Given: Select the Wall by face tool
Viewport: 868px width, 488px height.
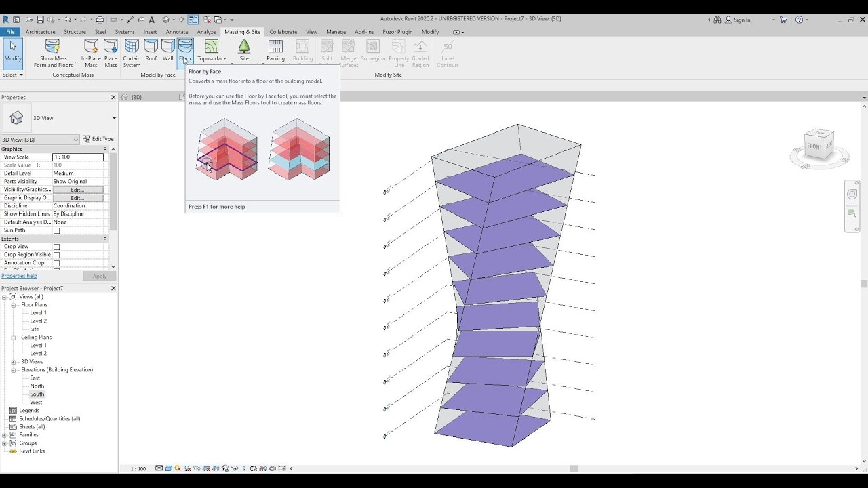Looking at the screenshot, I should click(x=167, y=51).
